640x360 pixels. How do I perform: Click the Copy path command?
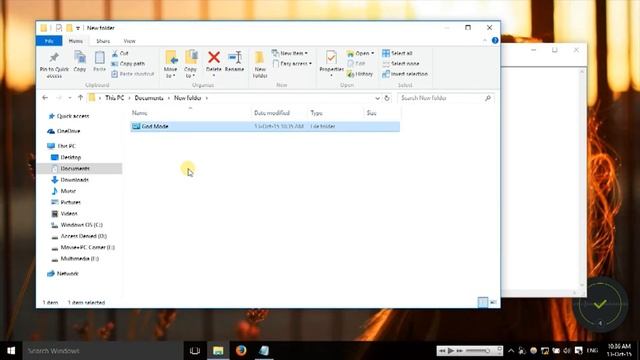point(128,64)
